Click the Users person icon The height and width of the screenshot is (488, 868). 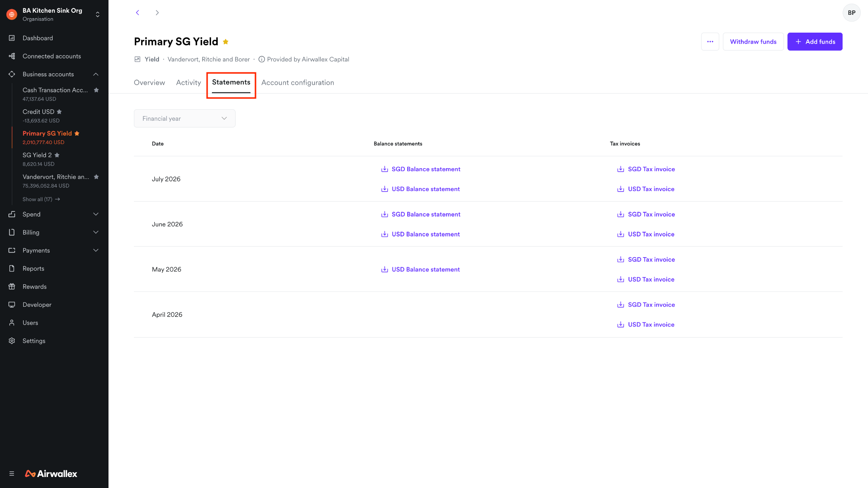point(12,323)
